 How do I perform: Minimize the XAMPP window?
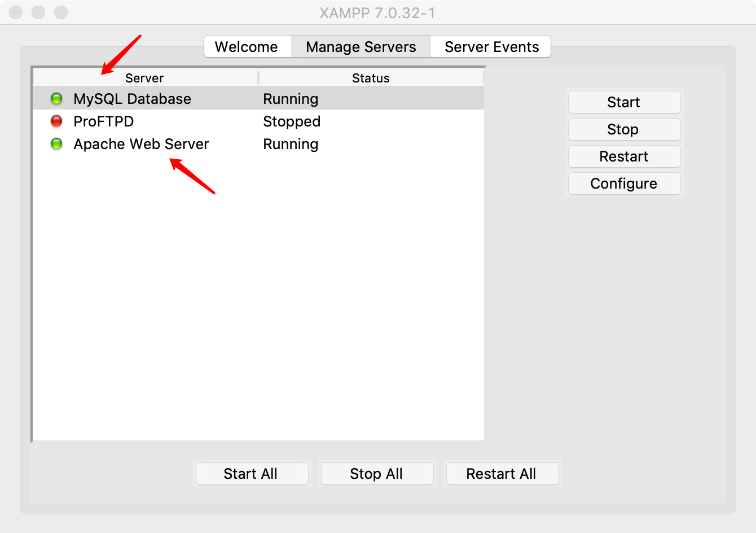point(38,12)
